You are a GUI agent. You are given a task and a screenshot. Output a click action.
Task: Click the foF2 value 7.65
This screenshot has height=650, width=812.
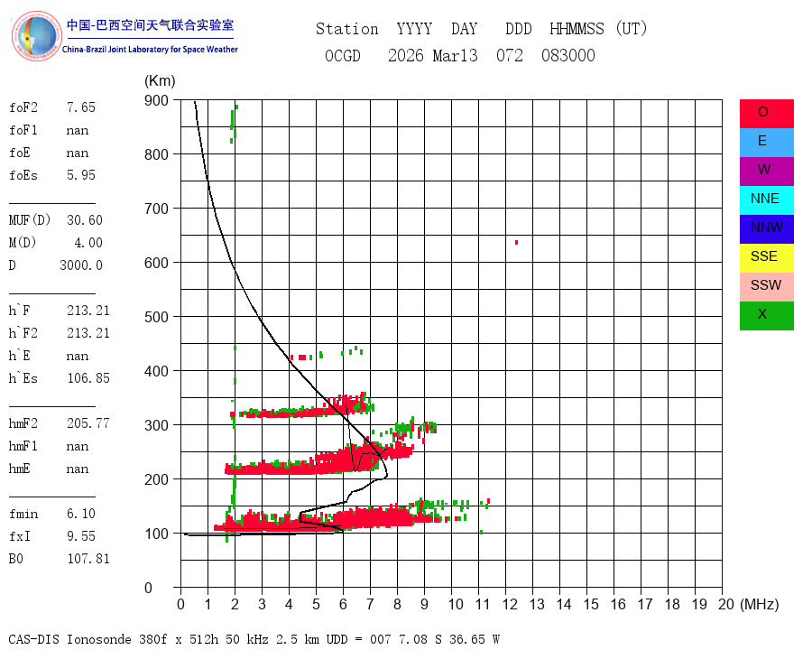tap(81, 107)
